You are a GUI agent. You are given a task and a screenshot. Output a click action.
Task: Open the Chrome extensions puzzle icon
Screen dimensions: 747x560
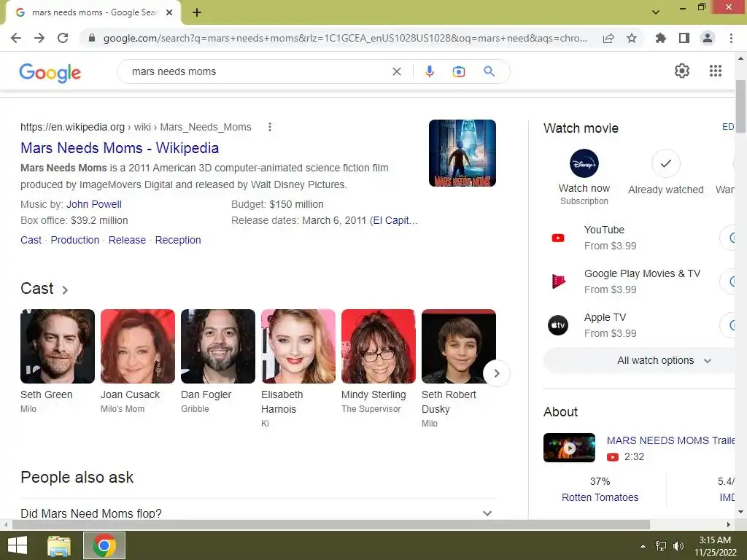660,38
